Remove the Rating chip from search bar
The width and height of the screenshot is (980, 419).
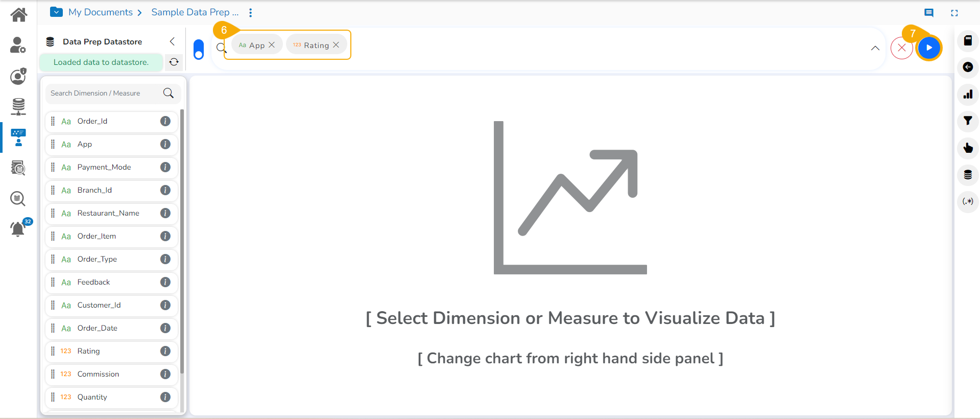coord(336,45)
